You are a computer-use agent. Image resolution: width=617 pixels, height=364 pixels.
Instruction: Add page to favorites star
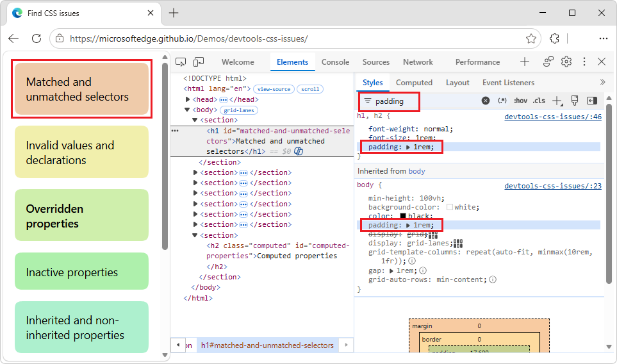(531, 38)
